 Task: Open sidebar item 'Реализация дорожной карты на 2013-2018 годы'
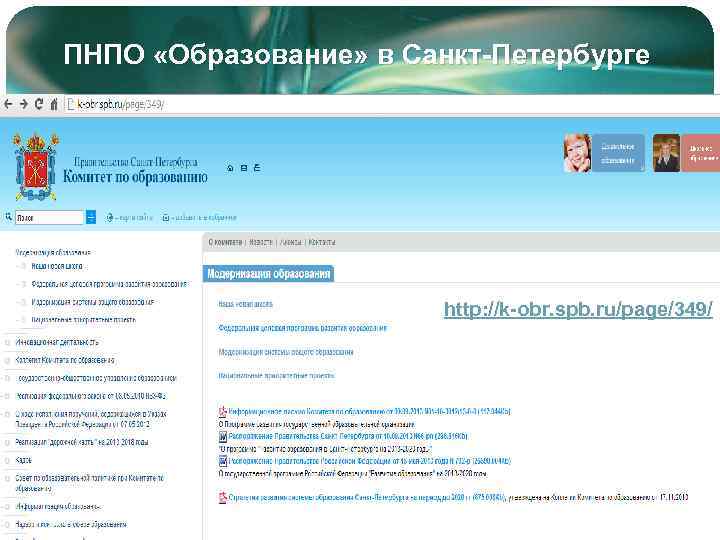(x=82, y=442)
